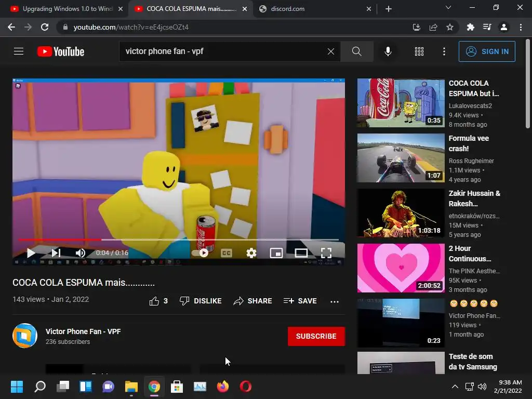Skip to the next video
The height and width of the screenshot is (399, 532).
point(56,253)
